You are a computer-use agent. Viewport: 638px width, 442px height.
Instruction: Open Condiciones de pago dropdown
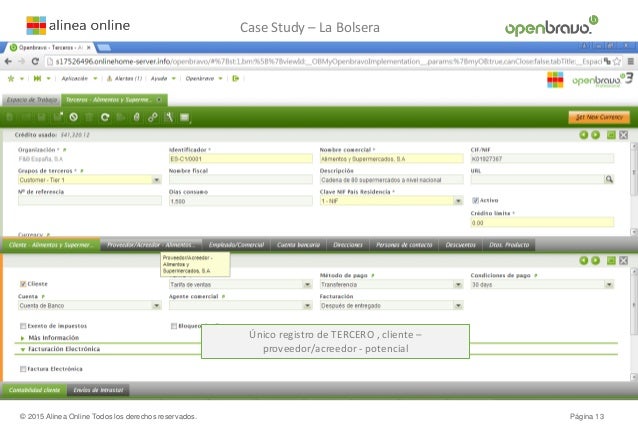(x=609, y=285)
